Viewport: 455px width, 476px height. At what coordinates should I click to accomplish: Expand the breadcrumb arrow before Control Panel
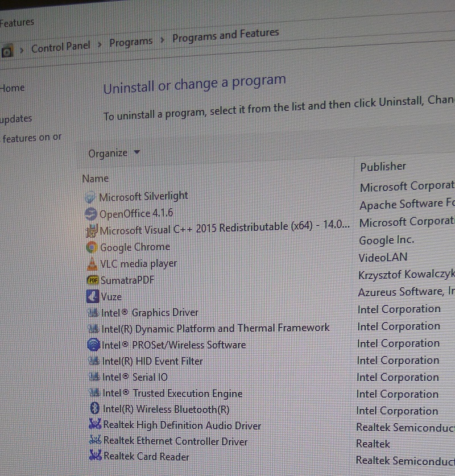22,50
